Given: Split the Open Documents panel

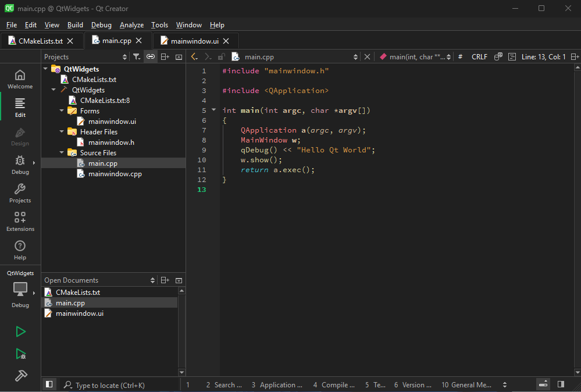Looking at the screenshot, I should 165,280.
